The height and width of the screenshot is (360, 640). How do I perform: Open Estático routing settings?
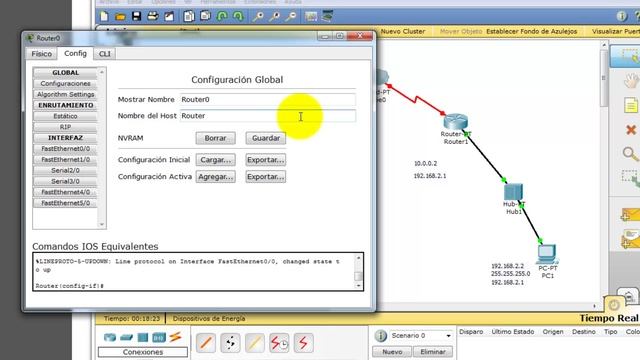point(65,116)
